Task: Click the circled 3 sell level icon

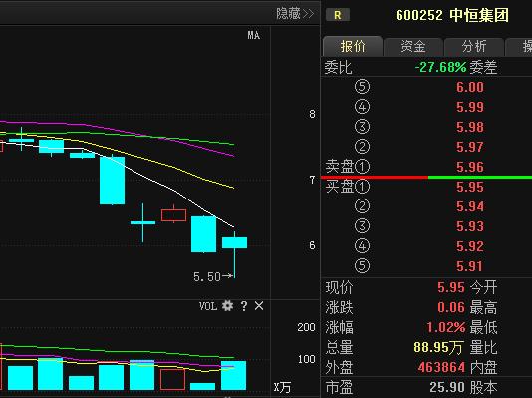Action: [x=362, y=127]
